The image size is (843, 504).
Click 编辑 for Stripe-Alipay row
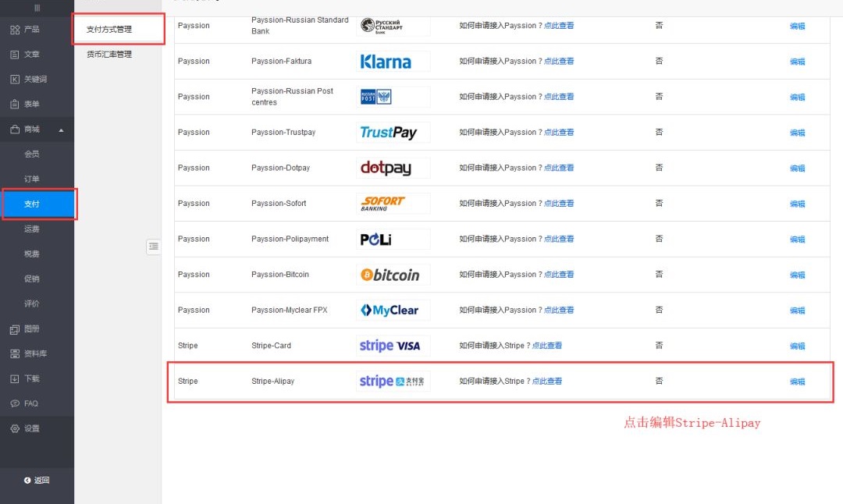coord(797,382)
